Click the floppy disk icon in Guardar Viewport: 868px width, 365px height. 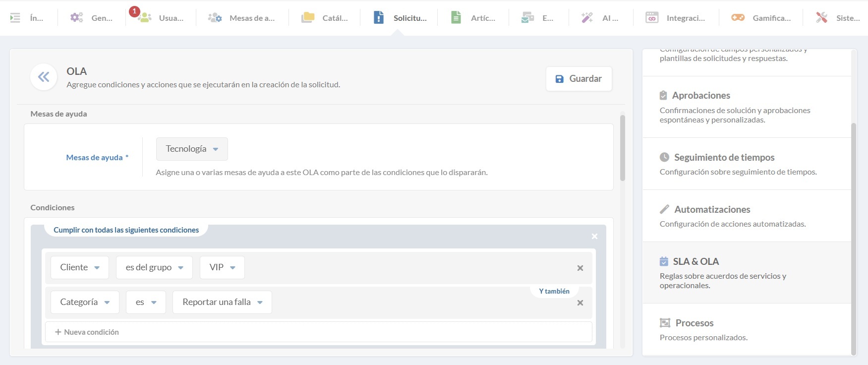click(560, 79)
